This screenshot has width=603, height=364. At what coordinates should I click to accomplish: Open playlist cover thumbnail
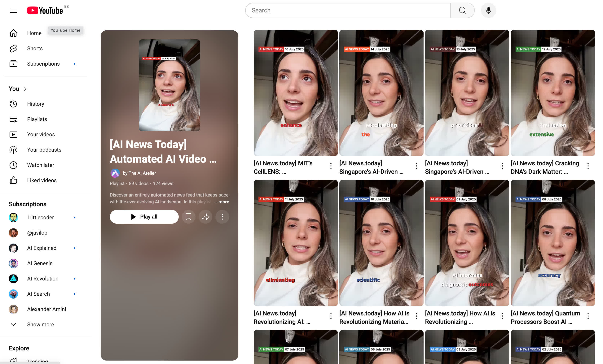pyautogui.click(x=169, y=85)
